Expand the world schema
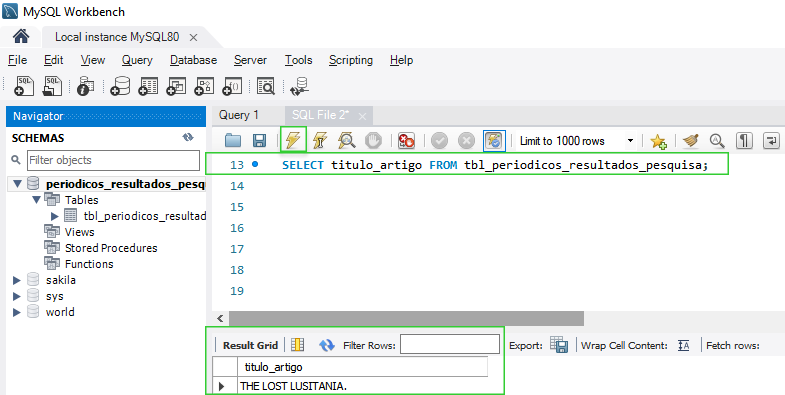The height and width of the screenshot is (395, 785). pyautogui.click(x=17, y=312)
